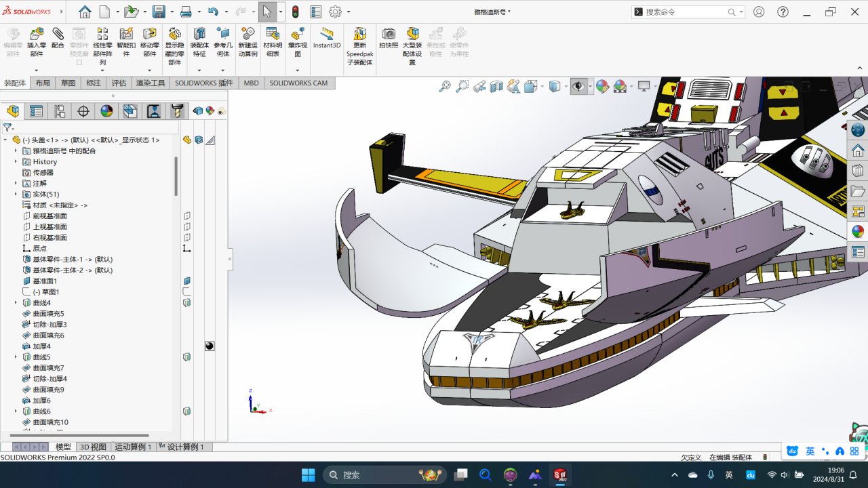Click 运动算例 1 bottom tab
The width and height of the screenshot is (868, 488).
(133, 447)
